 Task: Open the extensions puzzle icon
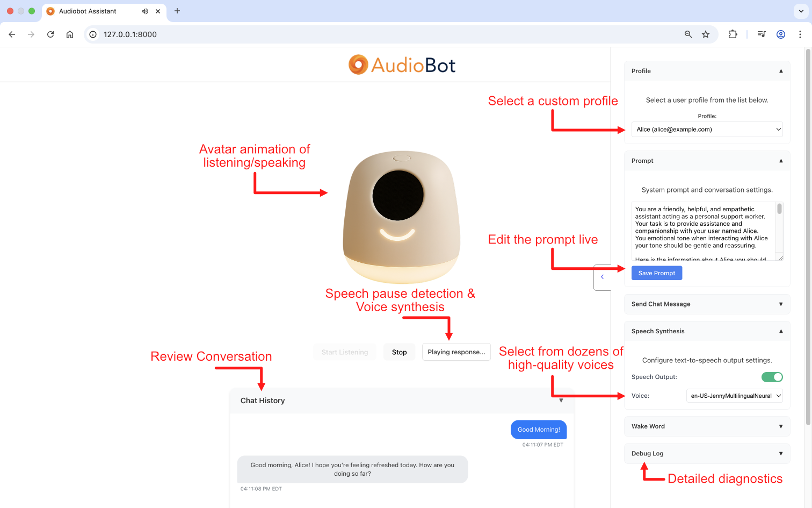[733, 34]
